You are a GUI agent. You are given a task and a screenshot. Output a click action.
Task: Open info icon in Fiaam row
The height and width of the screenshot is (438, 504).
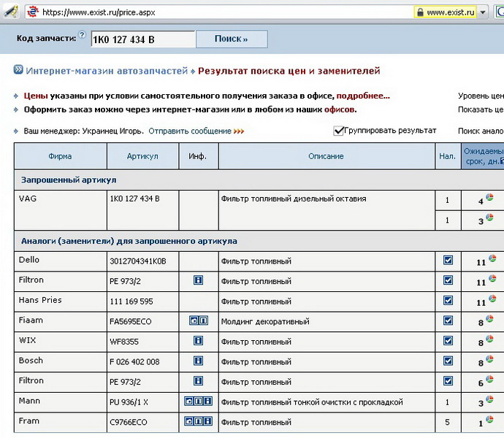coord(204,320)
